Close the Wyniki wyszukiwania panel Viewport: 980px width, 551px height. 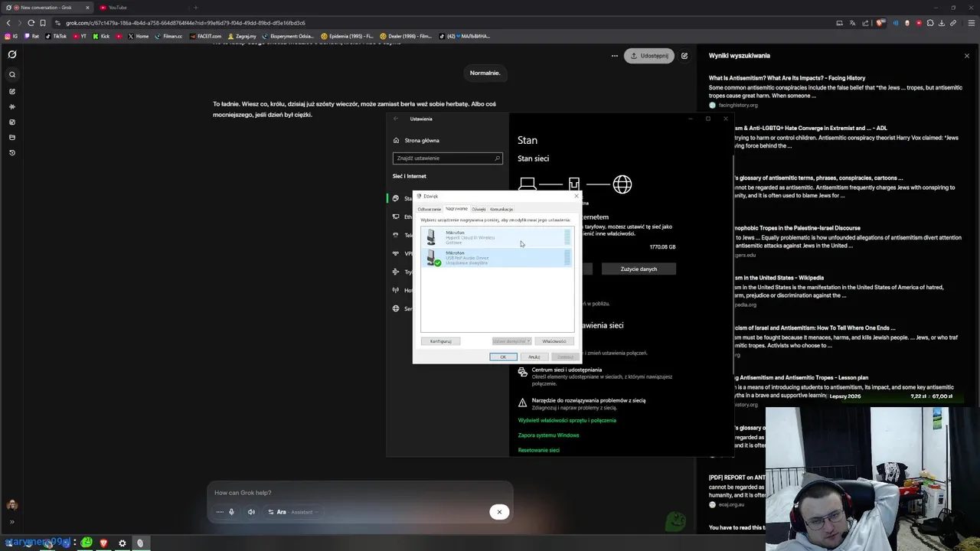966,56
